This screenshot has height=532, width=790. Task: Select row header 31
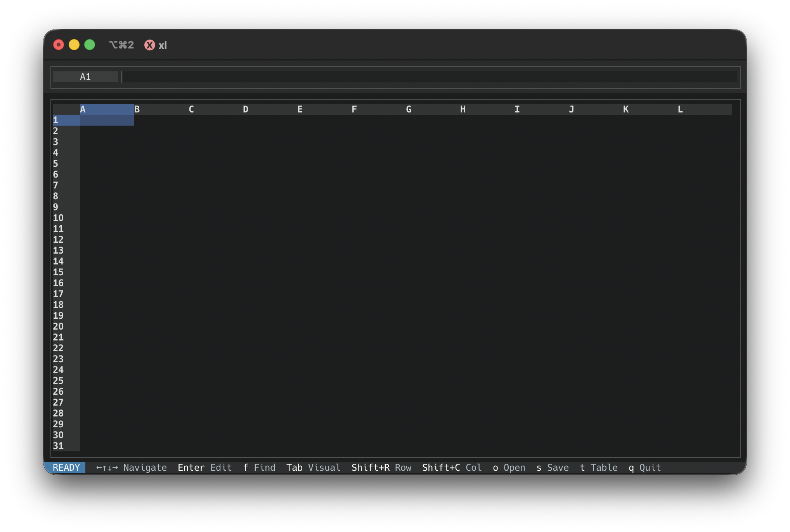pos(66,446)
